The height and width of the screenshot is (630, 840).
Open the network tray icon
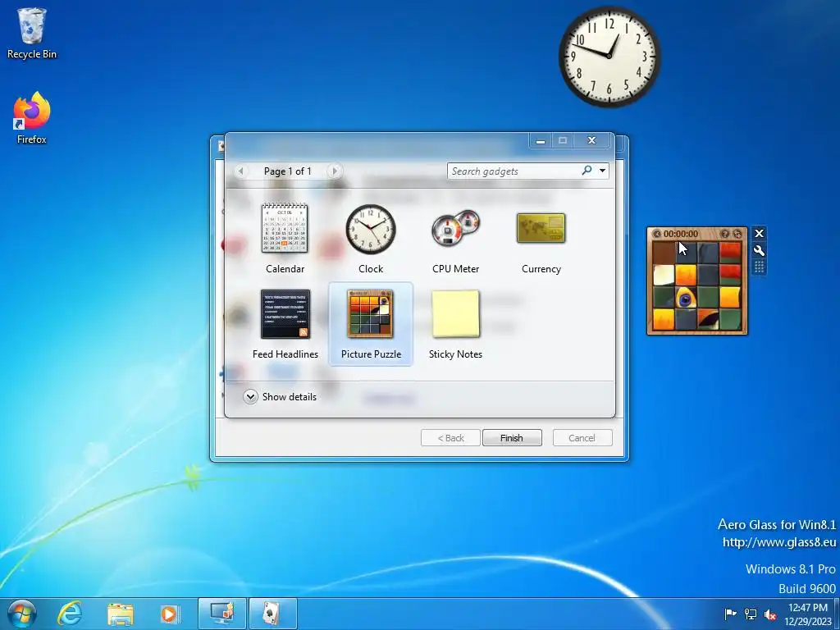[x=751, y=614]
